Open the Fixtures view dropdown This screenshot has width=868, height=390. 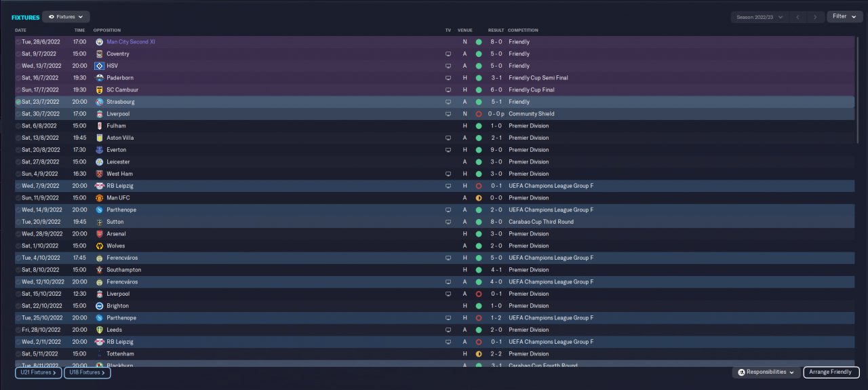pos(66,17)
